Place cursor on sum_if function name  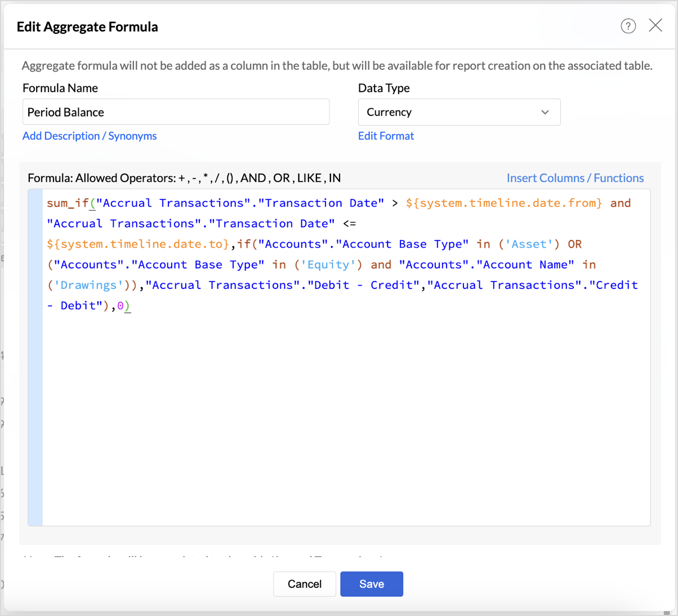[x=68, y=203]
